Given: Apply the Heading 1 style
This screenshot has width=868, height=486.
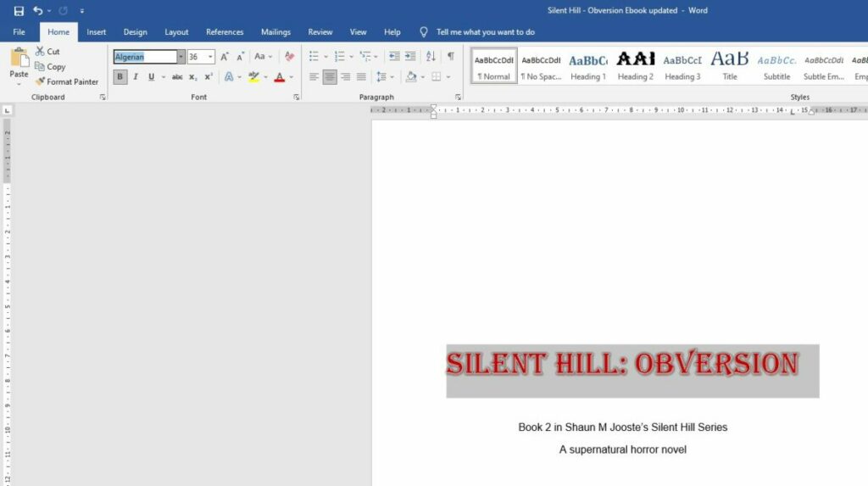Looking at the screenshot, I should point(588,66).
